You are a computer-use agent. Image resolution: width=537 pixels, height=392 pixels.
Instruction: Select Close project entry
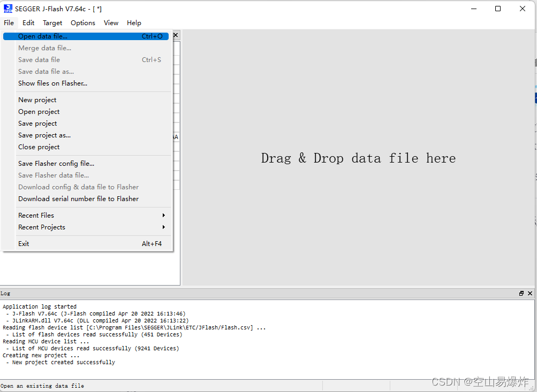tap(86, 147)
